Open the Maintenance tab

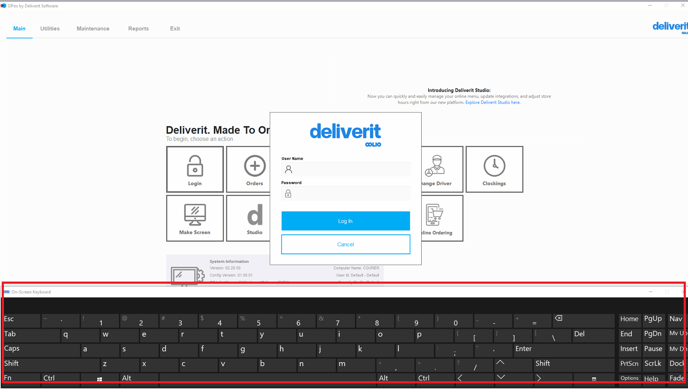click(x=93, y=29)
